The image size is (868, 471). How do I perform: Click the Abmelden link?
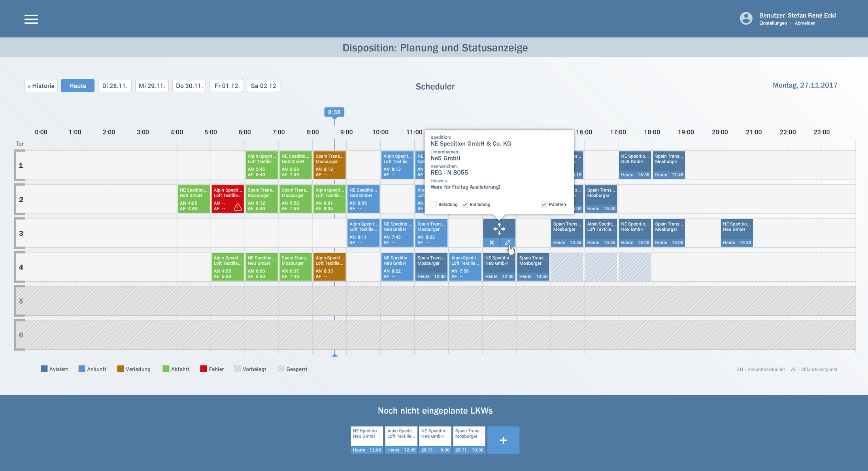coord(805,23)
